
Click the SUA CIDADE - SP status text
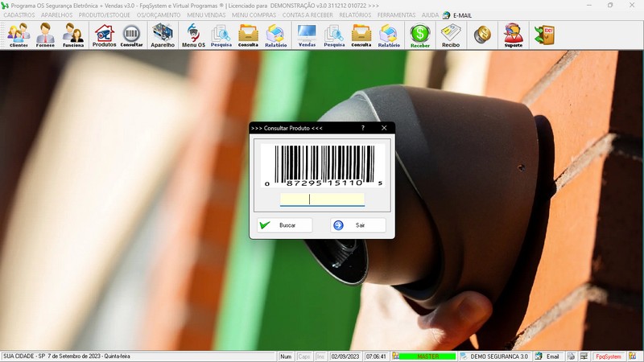(67, 356)
